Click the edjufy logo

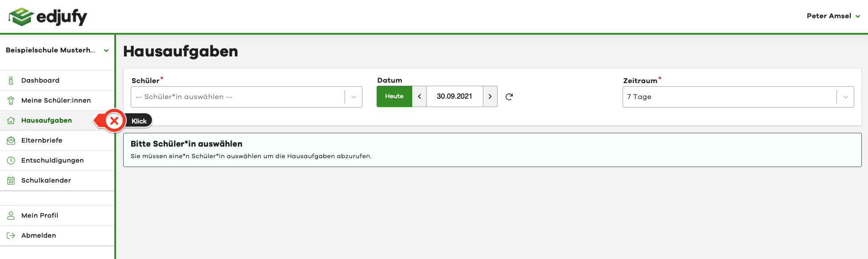pos(48,17)
